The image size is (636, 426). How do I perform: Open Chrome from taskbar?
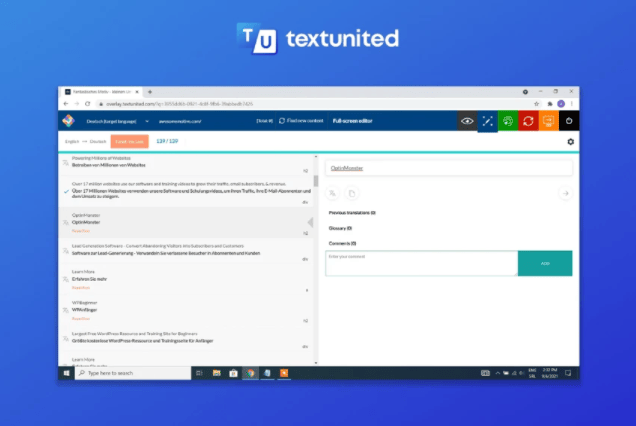click(x=250, y=373)
